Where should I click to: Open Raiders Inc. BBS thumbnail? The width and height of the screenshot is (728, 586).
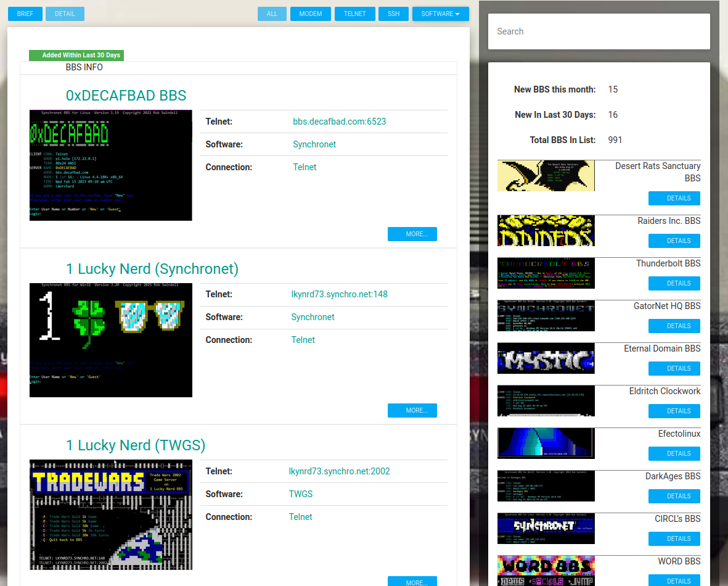tap(546, 231)
